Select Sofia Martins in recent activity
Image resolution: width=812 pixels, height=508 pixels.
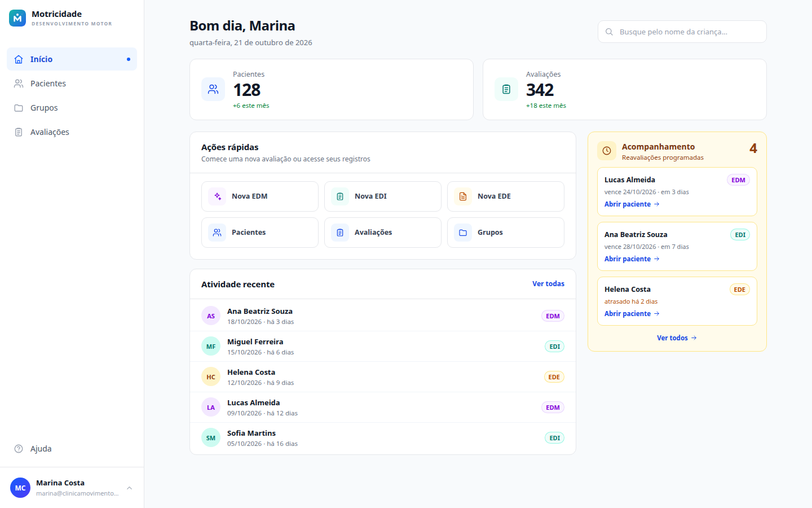click(383, 438)
